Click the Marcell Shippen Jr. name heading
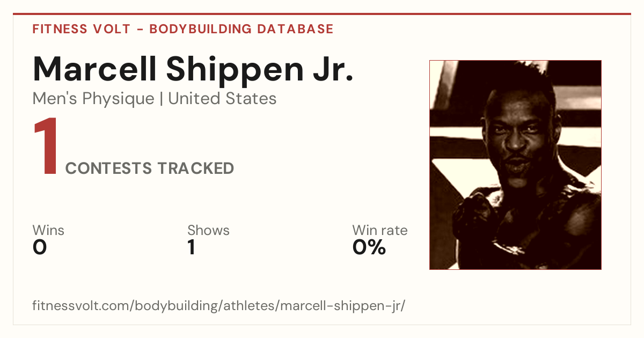Screen dimensions: 644x338 193,69
